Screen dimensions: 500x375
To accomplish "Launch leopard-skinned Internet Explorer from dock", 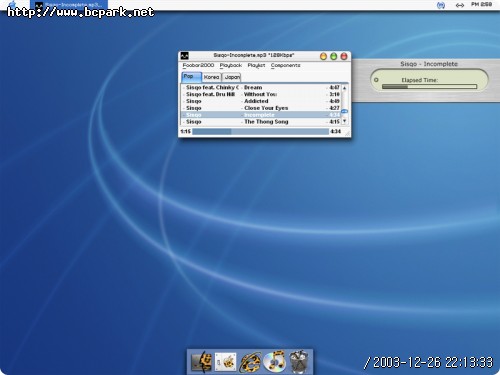I will 250,362.
